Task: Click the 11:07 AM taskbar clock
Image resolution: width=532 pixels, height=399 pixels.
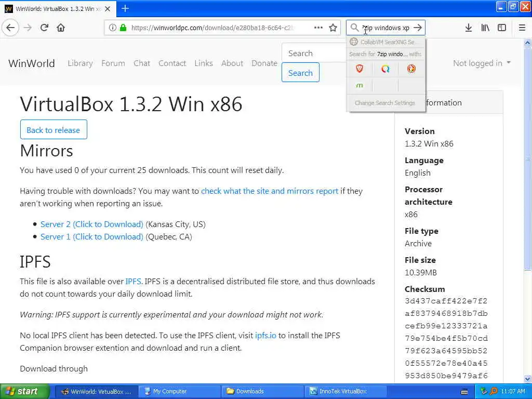Action: (x=513, y=392)
